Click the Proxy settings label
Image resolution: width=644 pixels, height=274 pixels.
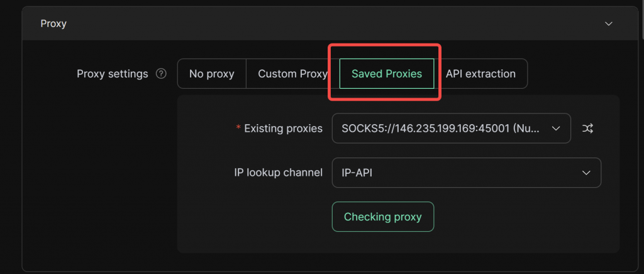112,74
